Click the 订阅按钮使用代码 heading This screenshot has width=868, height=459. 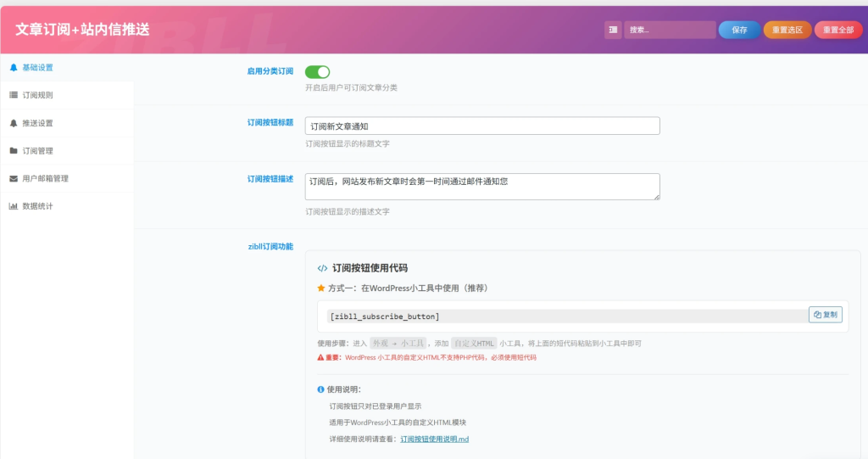pyautogui.click(x=370, y=268)
